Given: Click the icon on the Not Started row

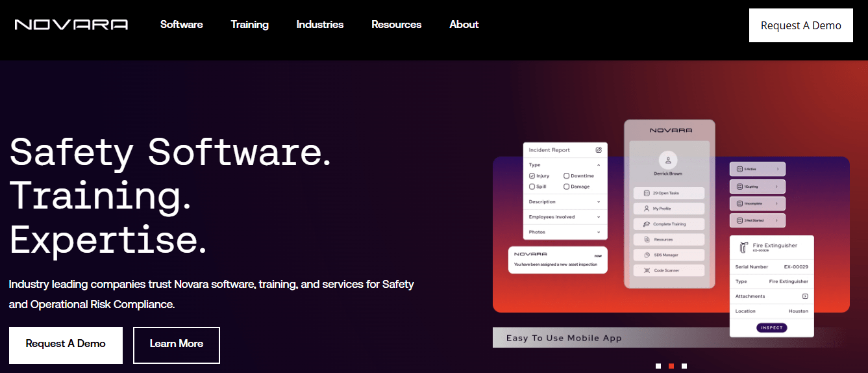Looking at the screenshot, I should click(x=739, y=221).
